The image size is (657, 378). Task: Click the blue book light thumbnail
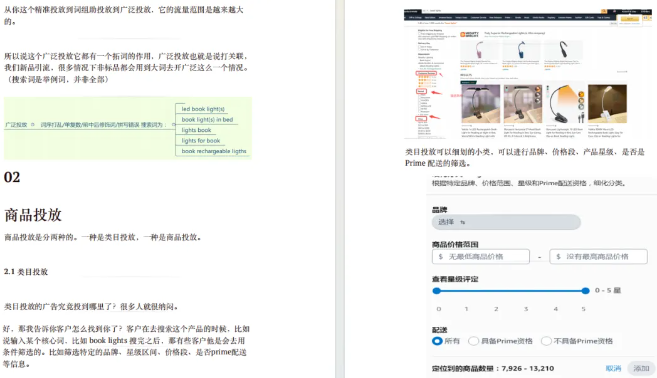pos(521,50)
